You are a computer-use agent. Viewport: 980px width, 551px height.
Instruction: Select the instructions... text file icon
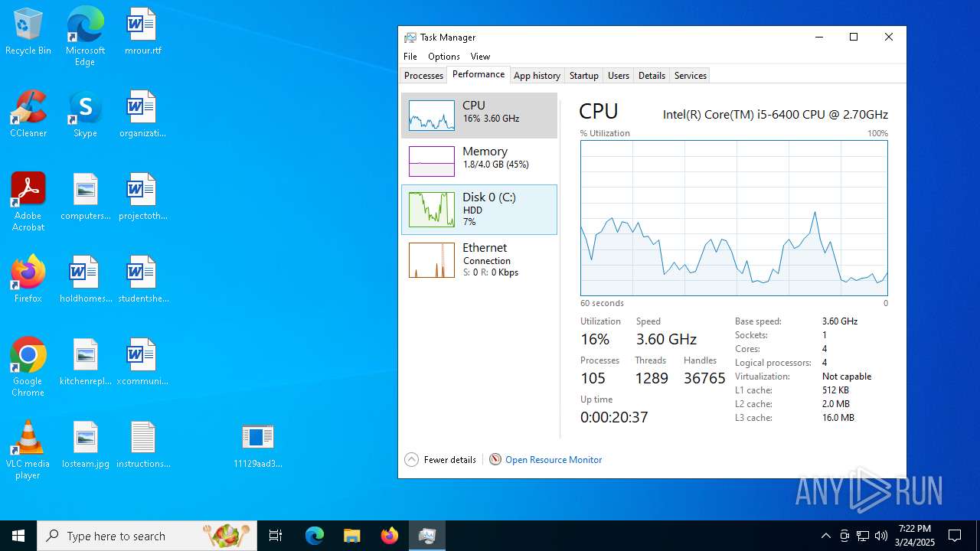coord(142,445)
